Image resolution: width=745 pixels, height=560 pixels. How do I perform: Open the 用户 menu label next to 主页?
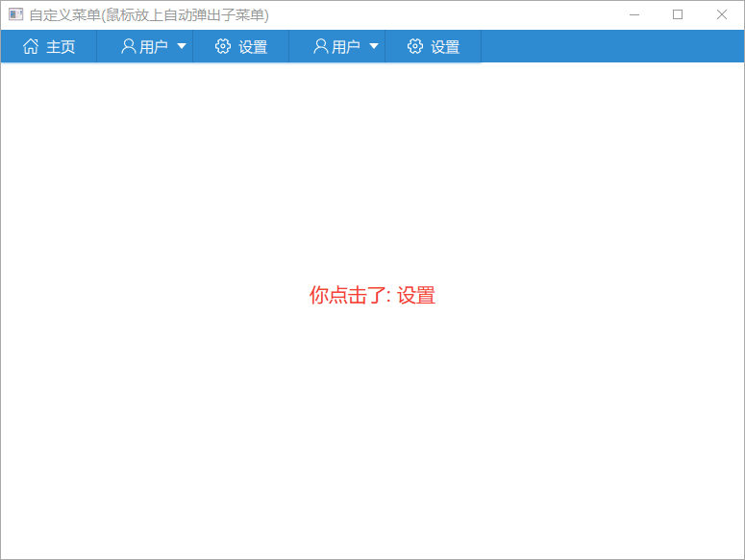[154, 47]
